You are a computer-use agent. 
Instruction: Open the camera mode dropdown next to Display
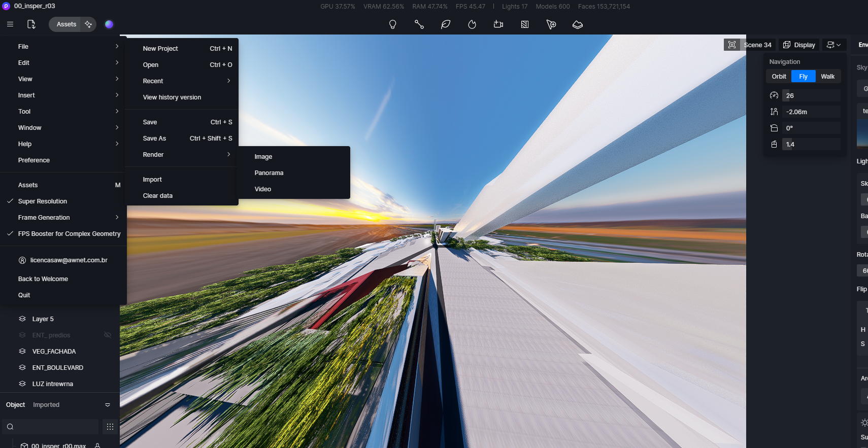point(833,45)
